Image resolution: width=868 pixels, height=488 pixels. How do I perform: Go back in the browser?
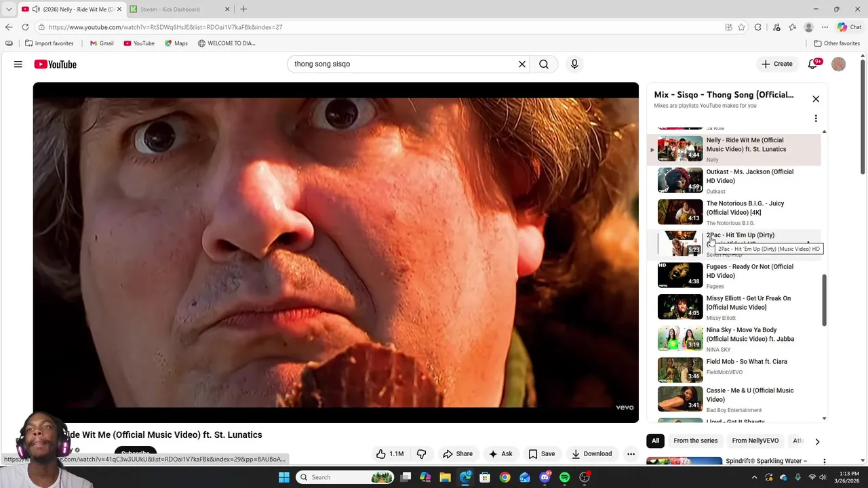9,27
